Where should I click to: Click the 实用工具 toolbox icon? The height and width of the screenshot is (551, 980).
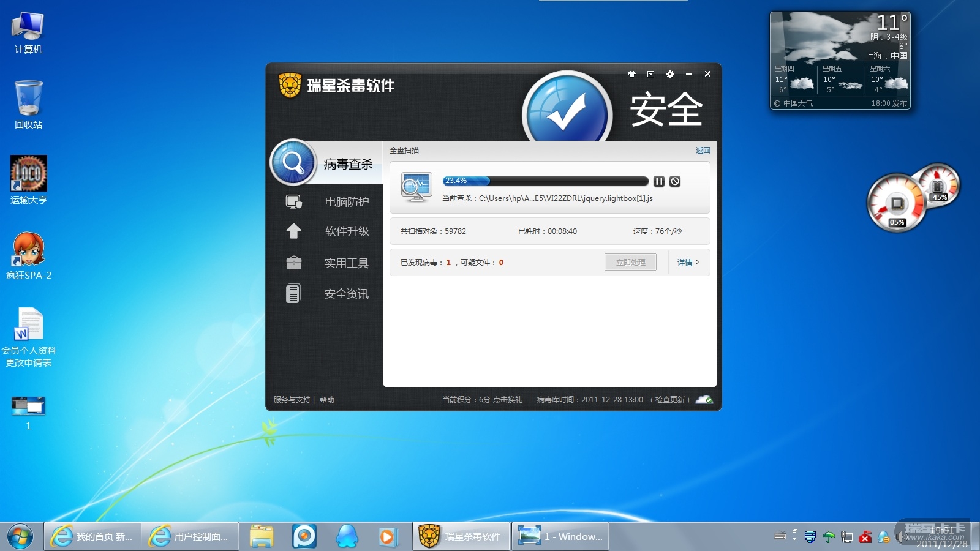pos(294,263)
